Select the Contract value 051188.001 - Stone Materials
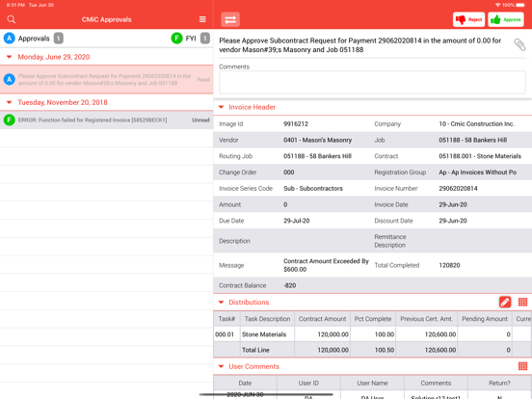Image resolution: width=532 pixels, height=399 pixels. pos(480,156)
